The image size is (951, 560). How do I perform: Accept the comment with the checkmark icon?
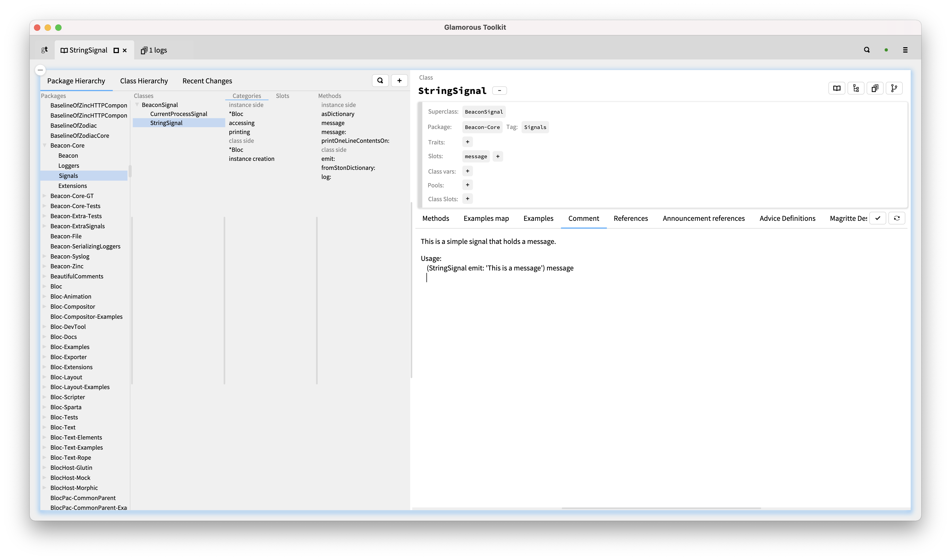pos(878,218)
